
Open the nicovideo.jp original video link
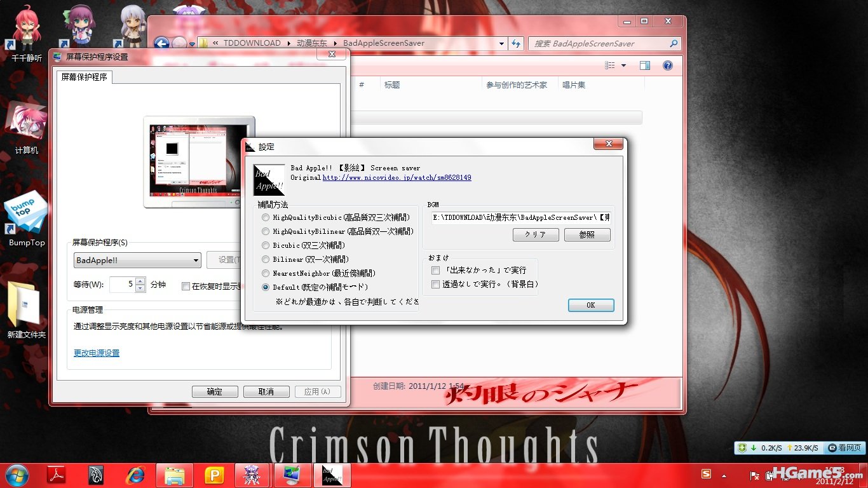(397, 178)
